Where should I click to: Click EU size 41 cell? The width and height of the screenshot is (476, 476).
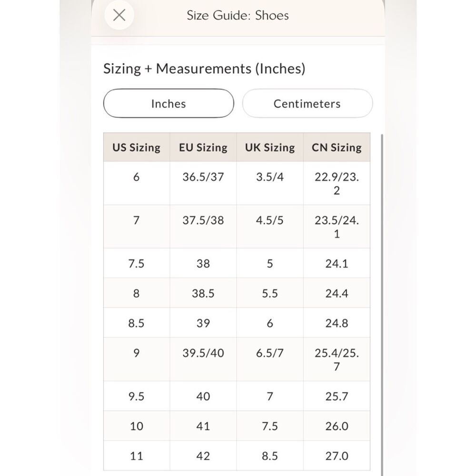pos(203,426)
